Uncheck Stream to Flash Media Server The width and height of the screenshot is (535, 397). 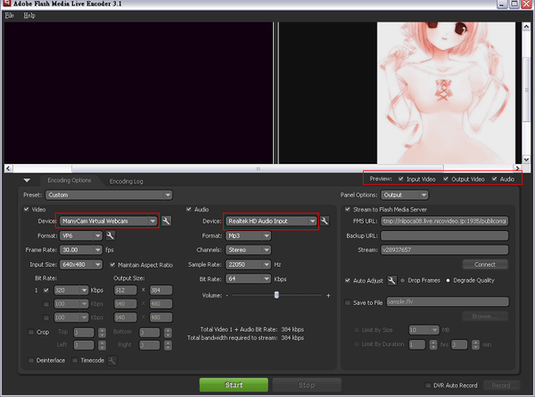347,209
